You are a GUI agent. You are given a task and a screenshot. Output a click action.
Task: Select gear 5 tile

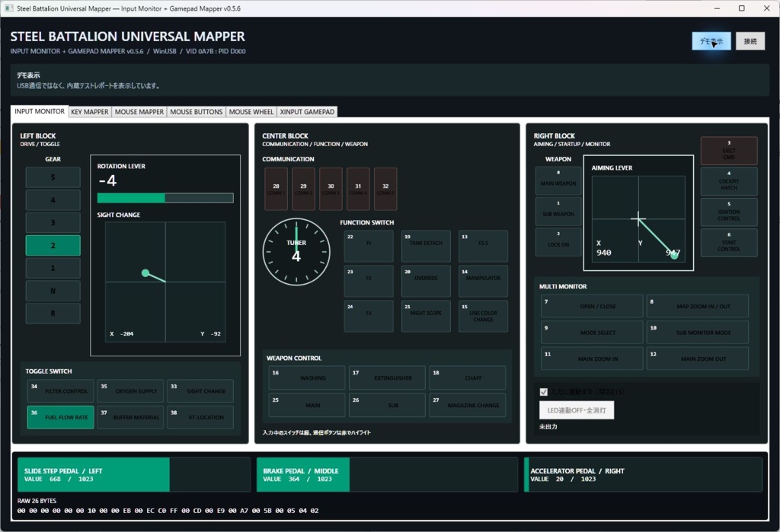53,177
